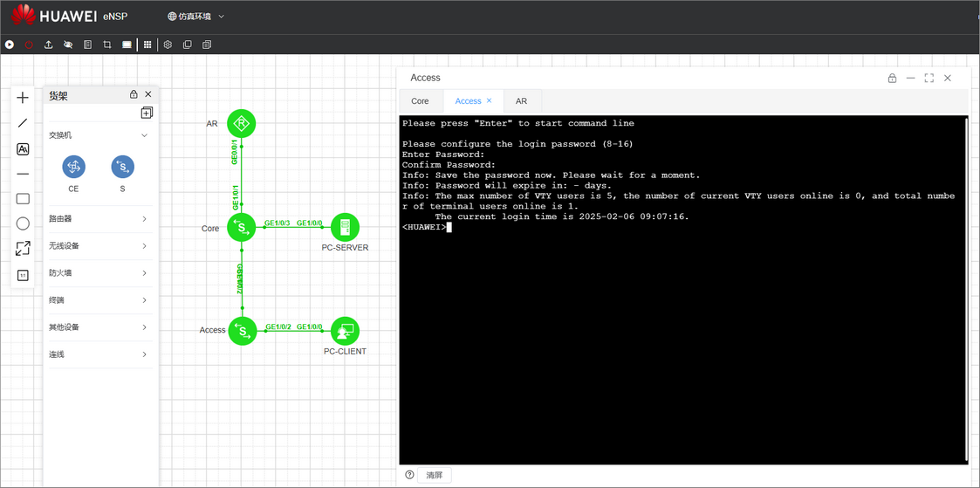Select the PC-SERVER node in the topology
The width and height of the screenshot is (980, 488).
click(x=345, y=228)
